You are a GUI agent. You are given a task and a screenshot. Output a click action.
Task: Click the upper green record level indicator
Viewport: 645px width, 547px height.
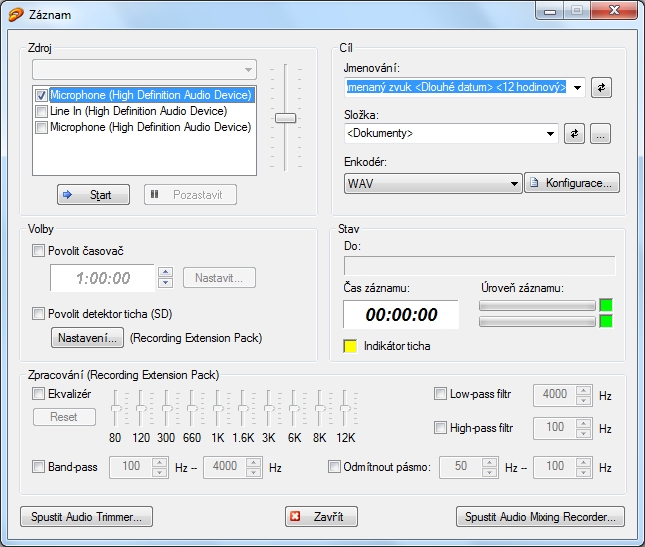click(606, 305)
